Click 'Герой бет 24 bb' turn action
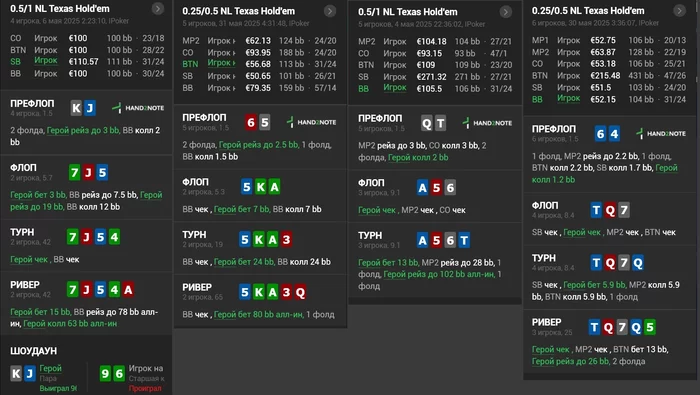The height and width of the screenshot is (395, 700). tap(244, 262)
